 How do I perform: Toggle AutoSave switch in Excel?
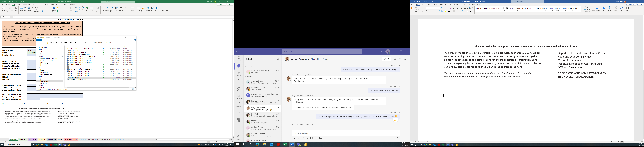(9, 1)
